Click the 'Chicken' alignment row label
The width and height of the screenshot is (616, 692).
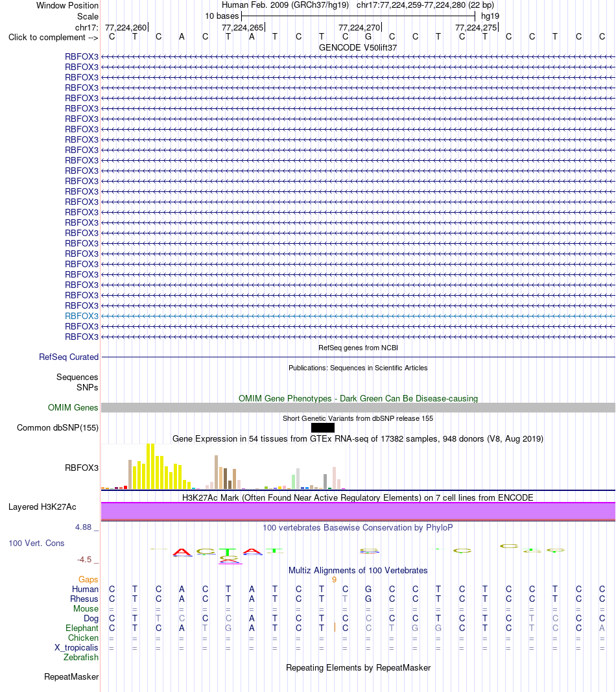pos(84,638)
